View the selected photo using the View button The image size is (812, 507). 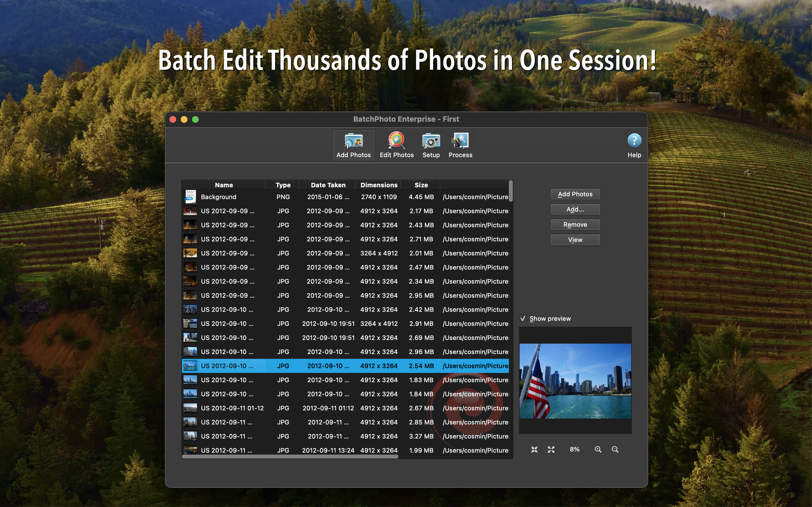point(575,239)
